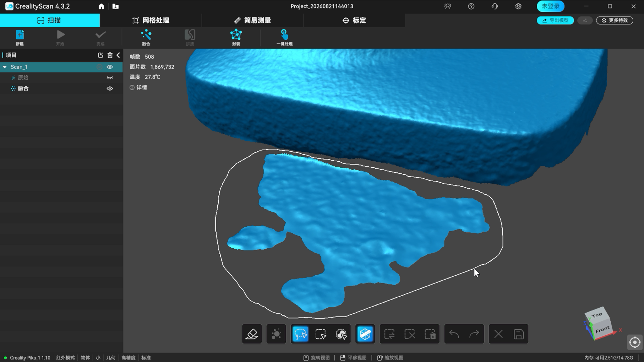
Task: Hide the 融合 layer
Action: 110,88
